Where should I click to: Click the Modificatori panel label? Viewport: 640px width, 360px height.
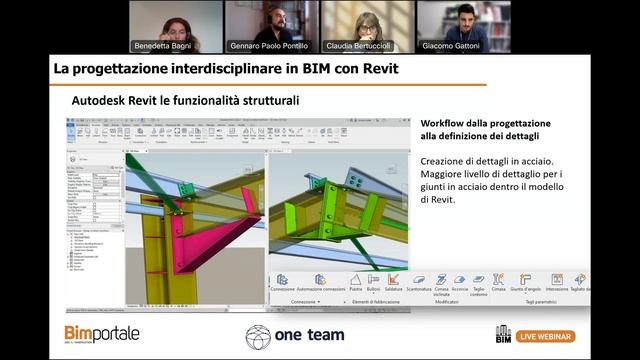pyautogui.click(x=447, y=302)
